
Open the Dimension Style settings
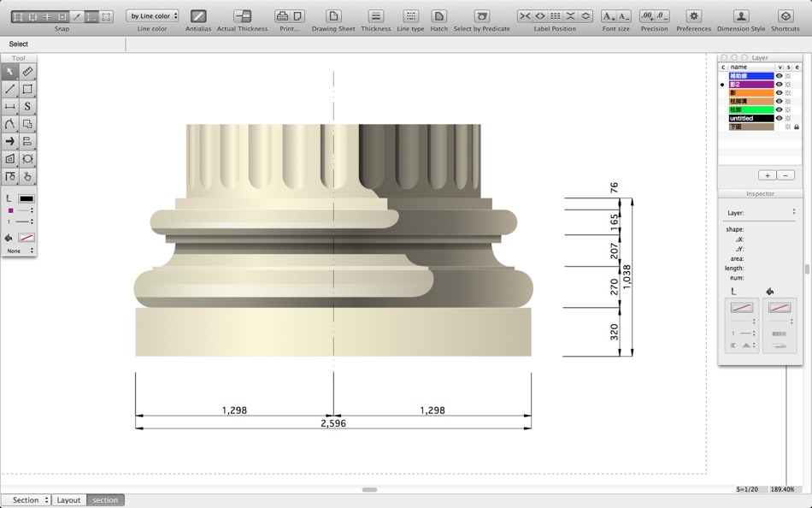coord(741,16)
